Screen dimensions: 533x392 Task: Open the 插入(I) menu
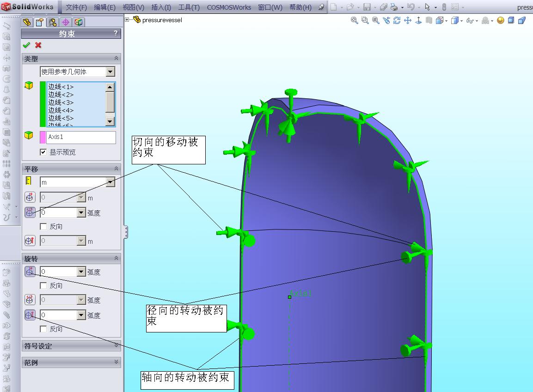(x=161, y=7)
